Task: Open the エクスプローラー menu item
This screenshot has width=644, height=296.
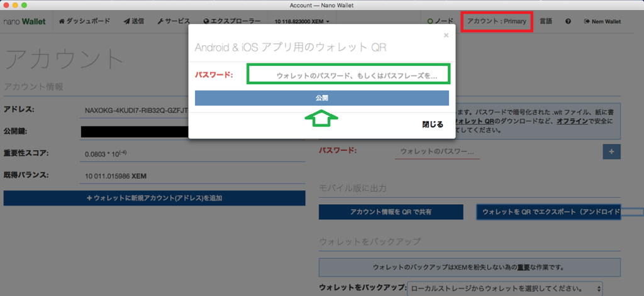Action: point(232,21)
